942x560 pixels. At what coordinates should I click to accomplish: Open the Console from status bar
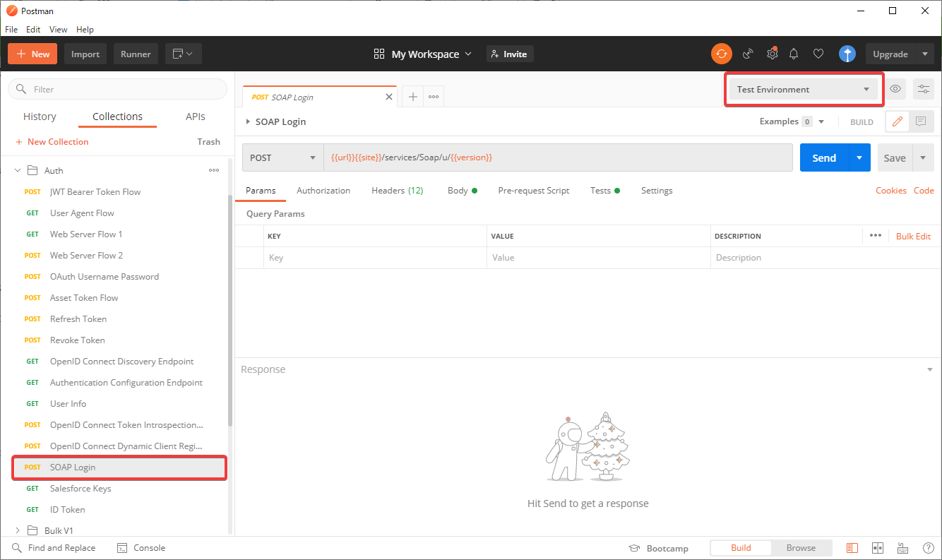[141, 548]
